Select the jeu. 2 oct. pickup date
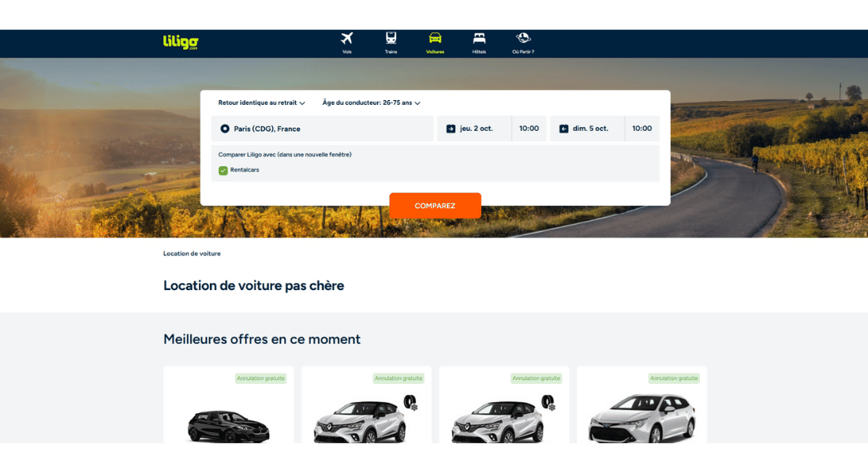 [x=477, y=128]
